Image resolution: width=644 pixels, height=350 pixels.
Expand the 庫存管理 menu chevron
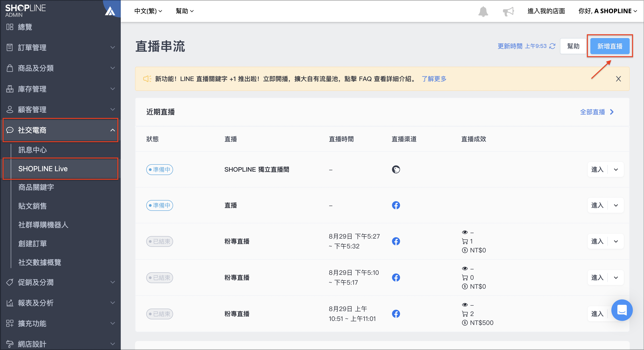click(x=113, y=89)
